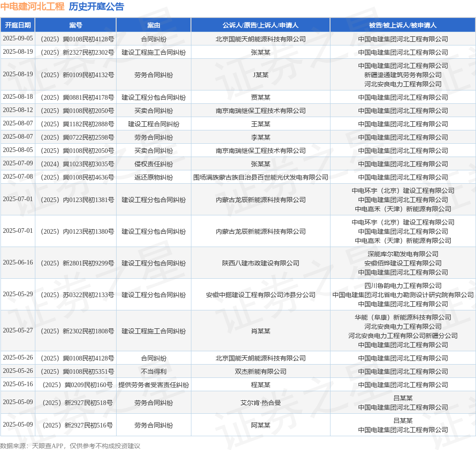The width and height of the screenshot is (476, 450).
Task: Click case number (2025)苏0322民初2133号
Action: [78, 295]
